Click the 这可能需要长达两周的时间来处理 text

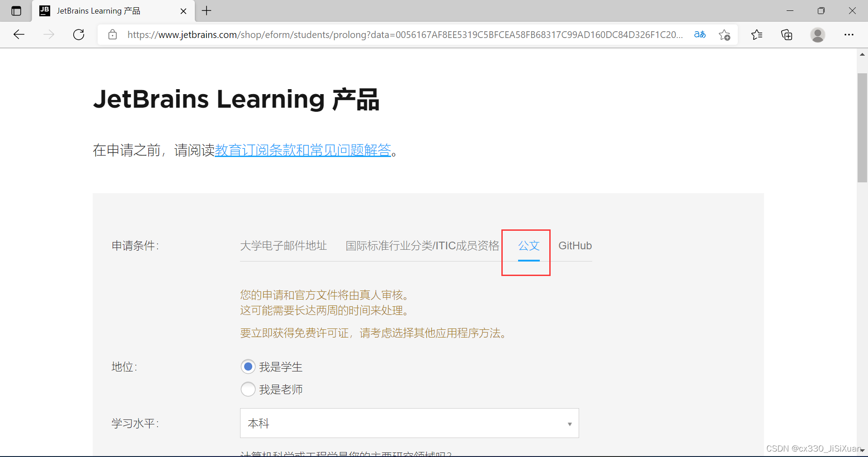(325, 310)
